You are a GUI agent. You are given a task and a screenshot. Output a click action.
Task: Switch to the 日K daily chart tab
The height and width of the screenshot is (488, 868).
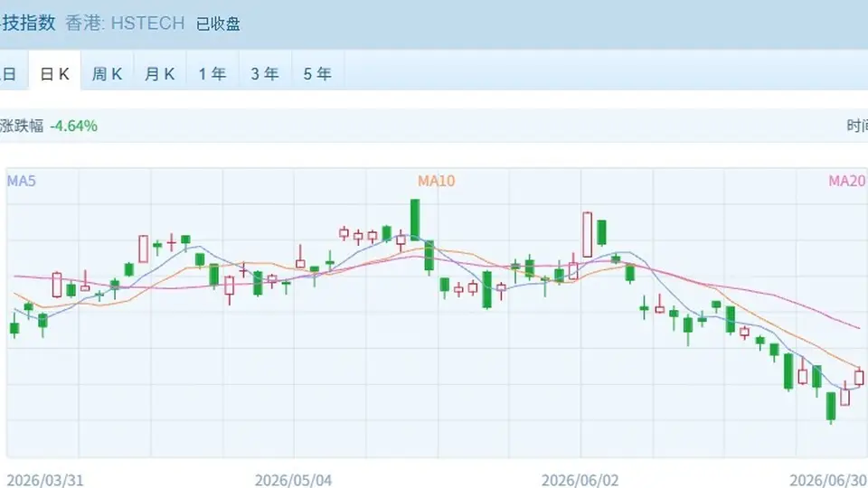pos(54,70)
